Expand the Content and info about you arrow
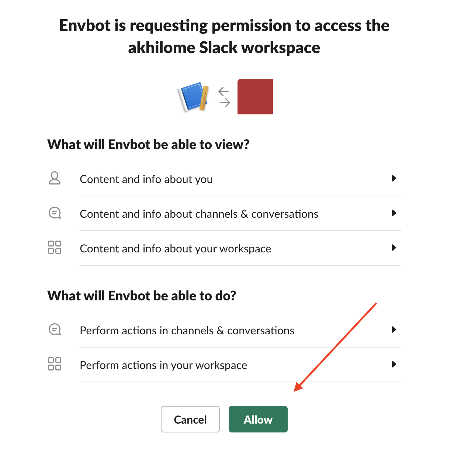The image size is (461, 476). pyautogui.click(x=394, y=179)
